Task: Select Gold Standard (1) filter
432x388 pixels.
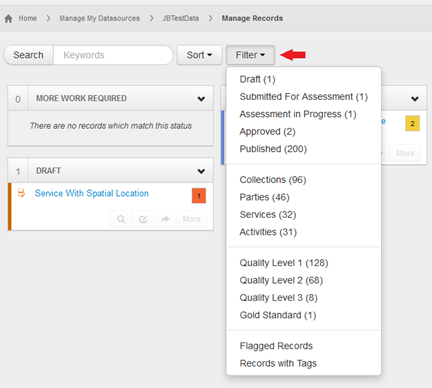Action: pyautogui.click(x=278, y=315)
